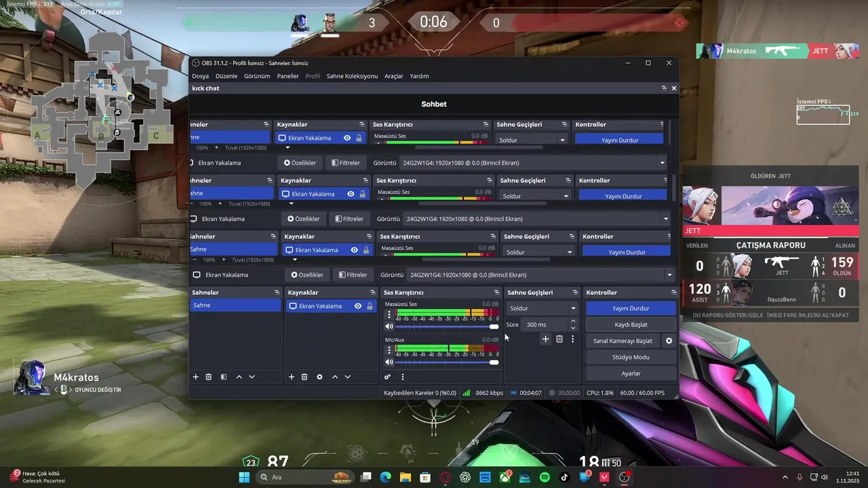Open audio mixer menu dots beside gears icon
868x488 pixels.
[402, 377]
